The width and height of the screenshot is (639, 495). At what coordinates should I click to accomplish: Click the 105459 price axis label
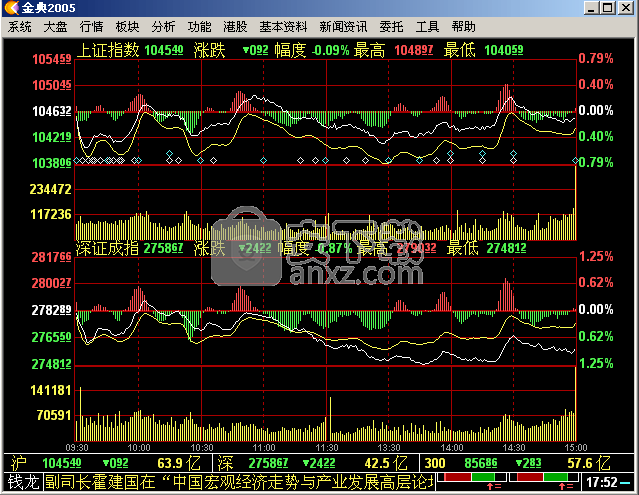(52, 59)
